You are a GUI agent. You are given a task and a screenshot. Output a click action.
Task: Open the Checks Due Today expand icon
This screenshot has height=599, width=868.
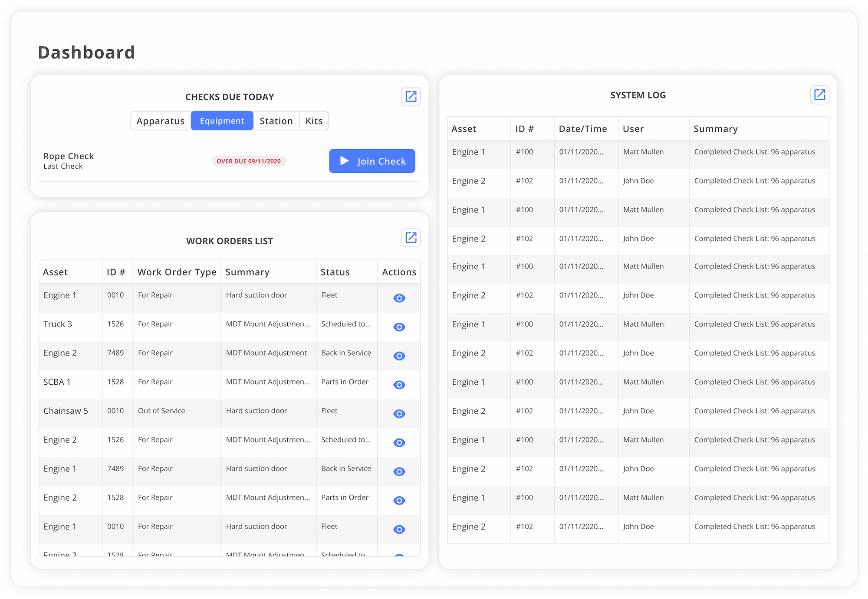click(411, 96)
